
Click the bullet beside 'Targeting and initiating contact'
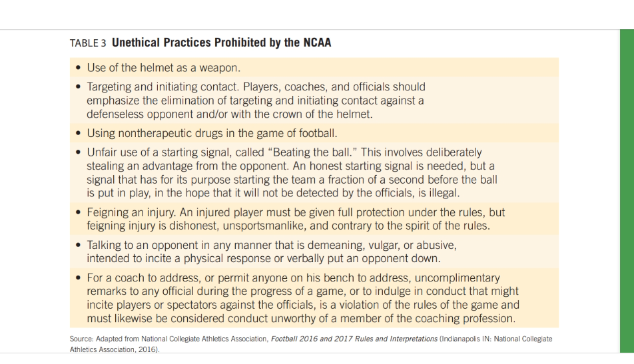tap(79, 87)
